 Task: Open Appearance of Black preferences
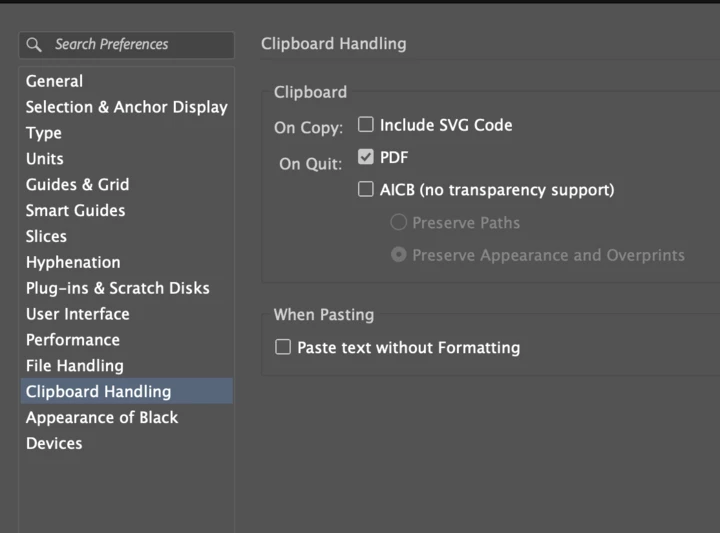(x=102, y=418)
